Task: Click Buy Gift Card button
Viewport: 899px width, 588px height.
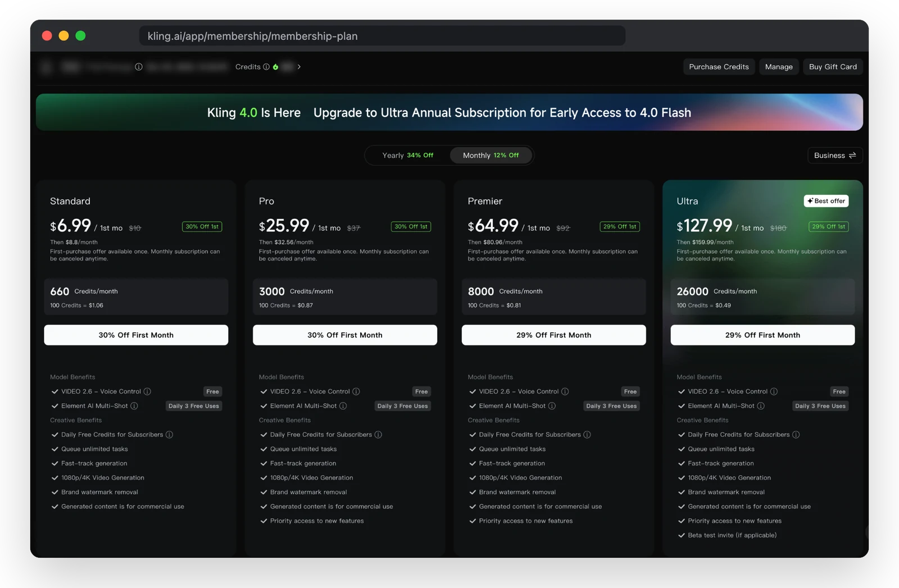Action: 833,67
